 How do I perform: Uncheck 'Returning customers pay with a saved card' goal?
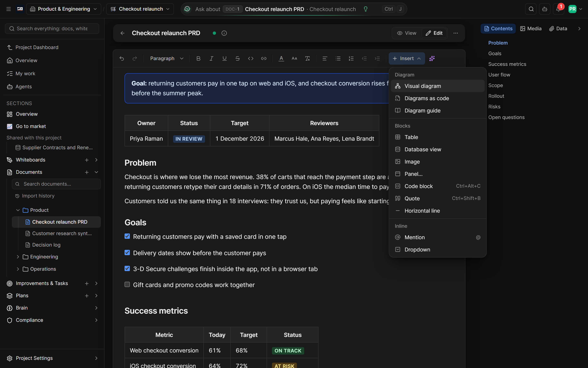click(127, 236)
